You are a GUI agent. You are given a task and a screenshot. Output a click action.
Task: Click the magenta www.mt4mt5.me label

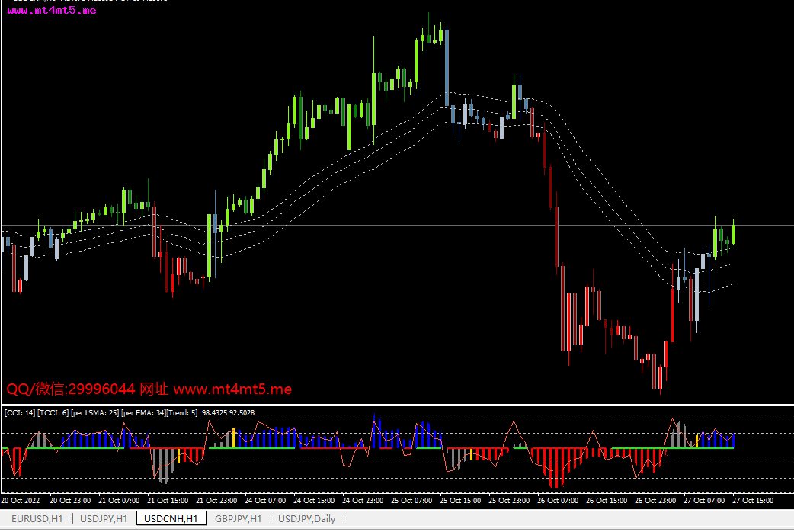tap(52, 11)
